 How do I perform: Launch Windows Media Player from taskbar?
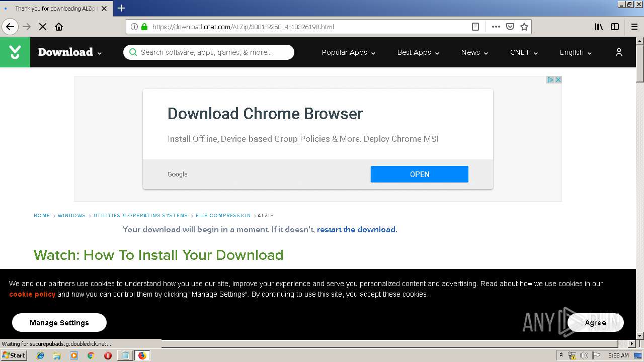(x=74, y=355)
